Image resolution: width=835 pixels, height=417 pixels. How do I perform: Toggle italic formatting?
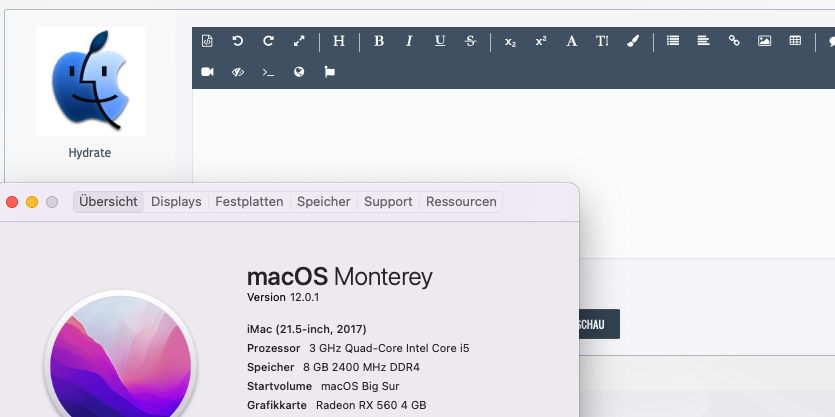tap(409, 41)
